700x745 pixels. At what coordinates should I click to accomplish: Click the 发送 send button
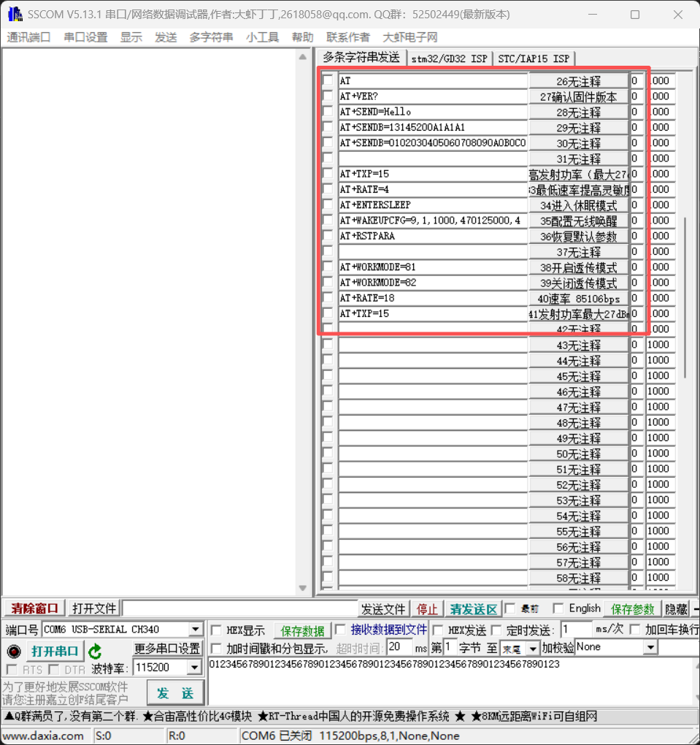pyautogui.click(x=175, y=692)
